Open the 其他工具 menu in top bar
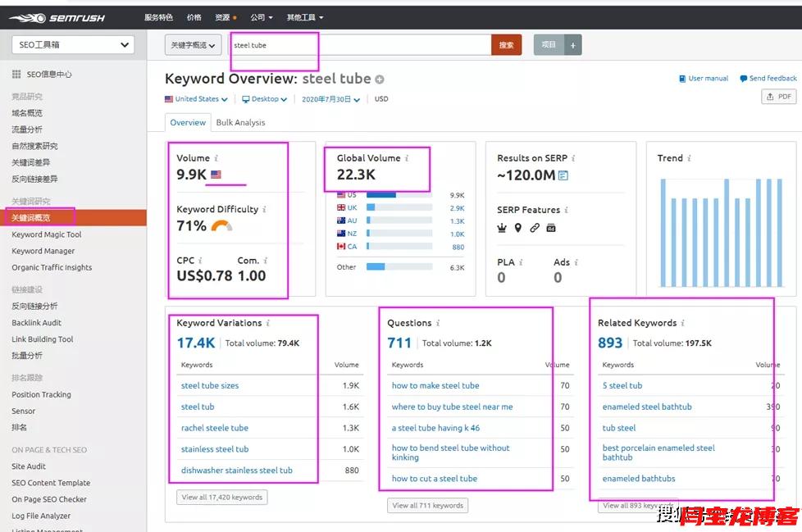The width and height of the screenshot is (802, 532). [304, 17]
